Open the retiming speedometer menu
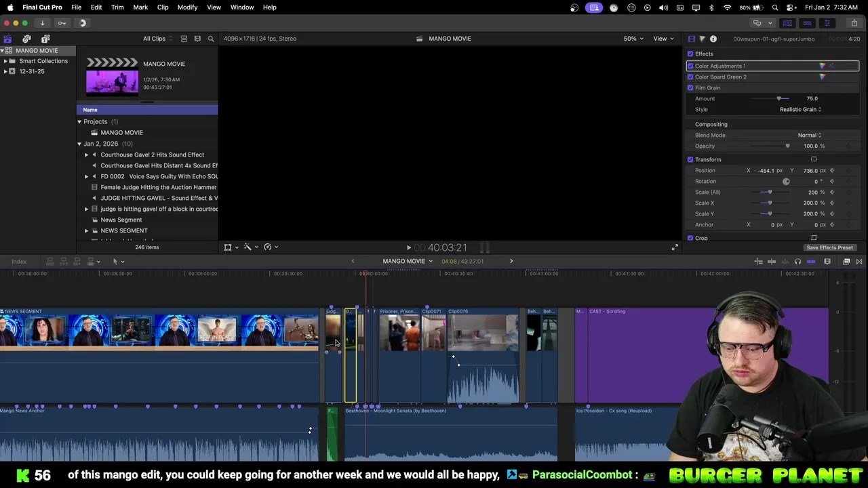 pyautogui.click(x=271, y=247)
